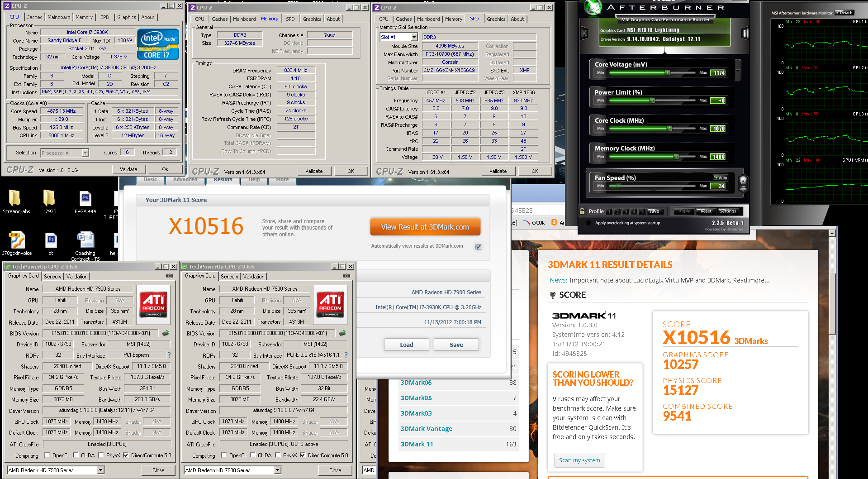Click the Power Limit slider handle
This screenshot has height=479, width=868.
click(x=652, y=101)
